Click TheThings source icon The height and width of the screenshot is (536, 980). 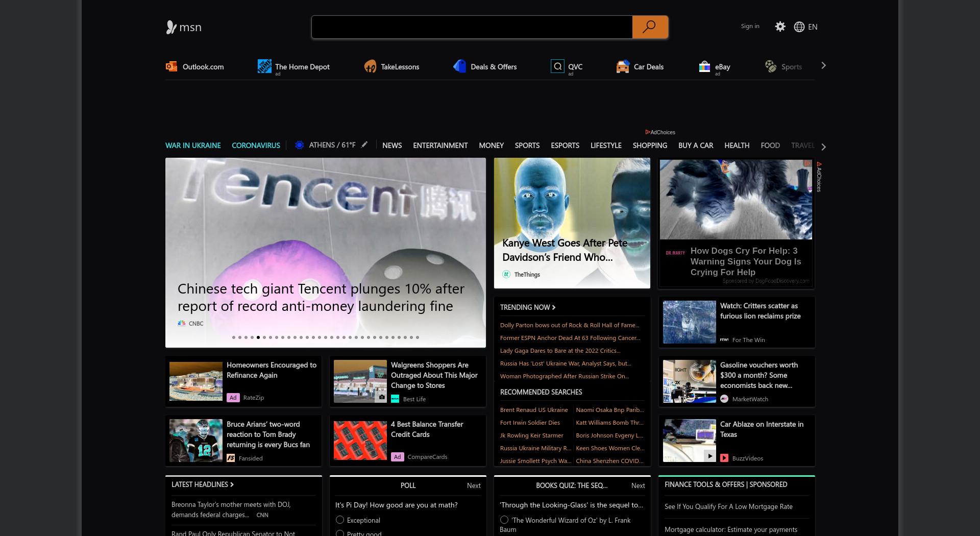point(506,274)
